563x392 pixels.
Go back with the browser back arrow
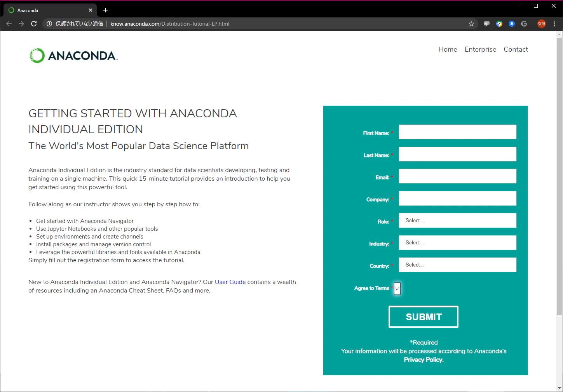point(9,24)
